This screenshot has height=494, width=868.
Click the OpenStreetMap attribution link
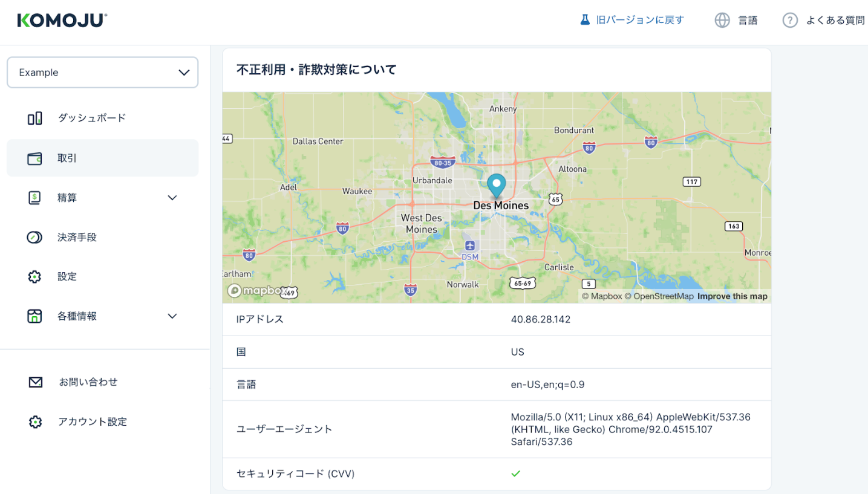pos(659,296)
